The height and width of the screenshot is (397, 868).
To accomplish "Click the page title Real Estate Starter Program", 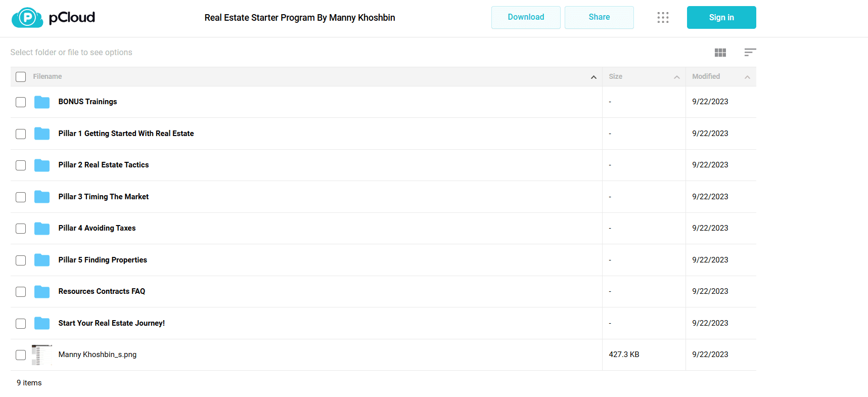I will tap(300, 18).
